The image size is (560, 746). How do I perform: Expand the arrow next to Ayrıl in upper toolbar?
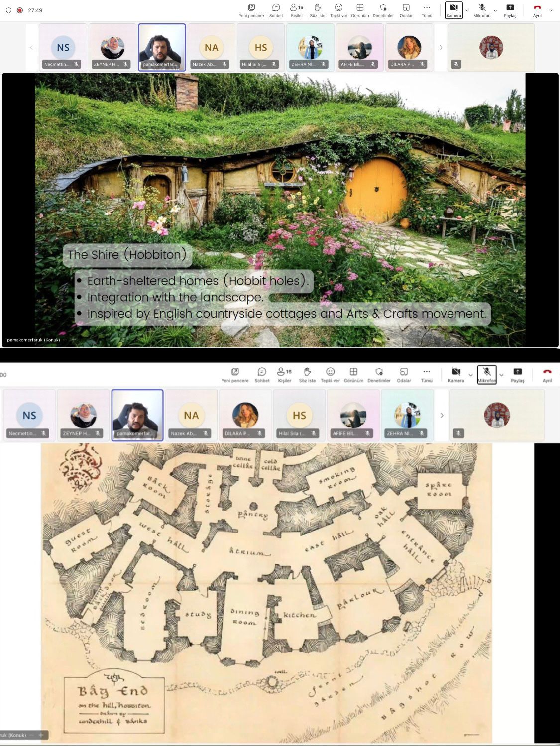pyautogui.click(x=551, y=10)
